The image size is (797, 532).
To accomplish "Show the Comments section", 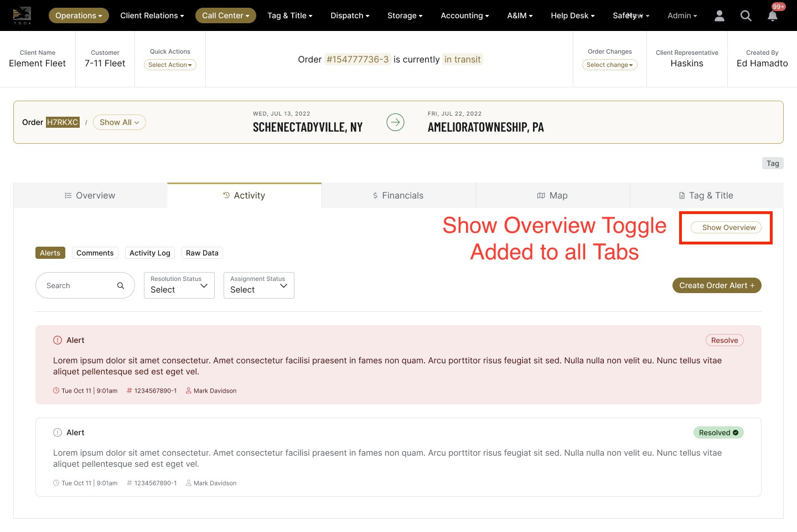I will [95, 253].
